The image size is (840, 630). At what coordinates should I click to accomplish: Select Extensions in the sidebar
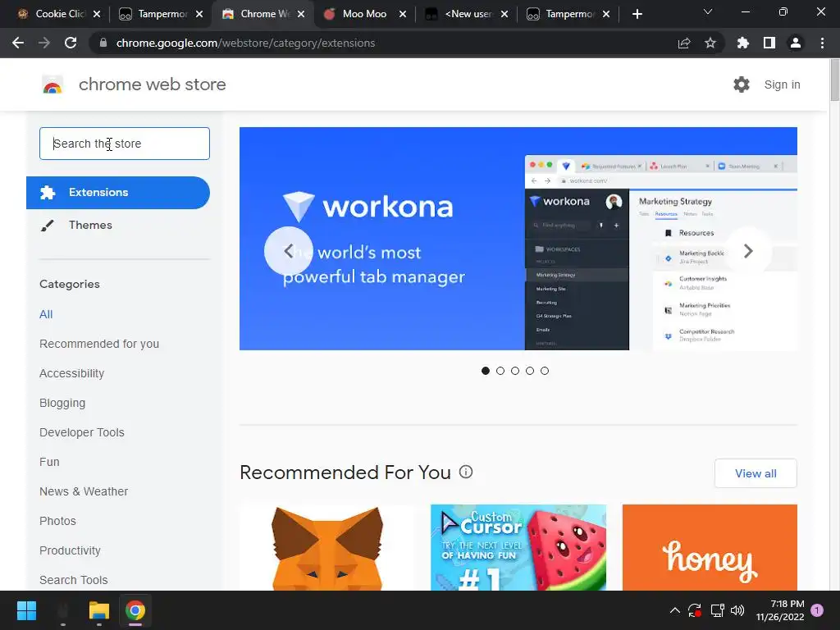pos(118,192)
